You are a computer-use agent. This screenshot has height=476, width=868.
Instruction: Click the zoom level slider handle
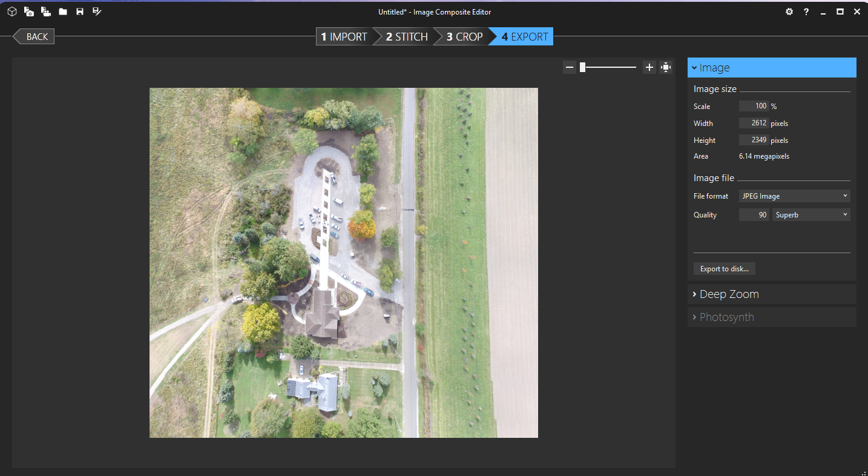583,67
